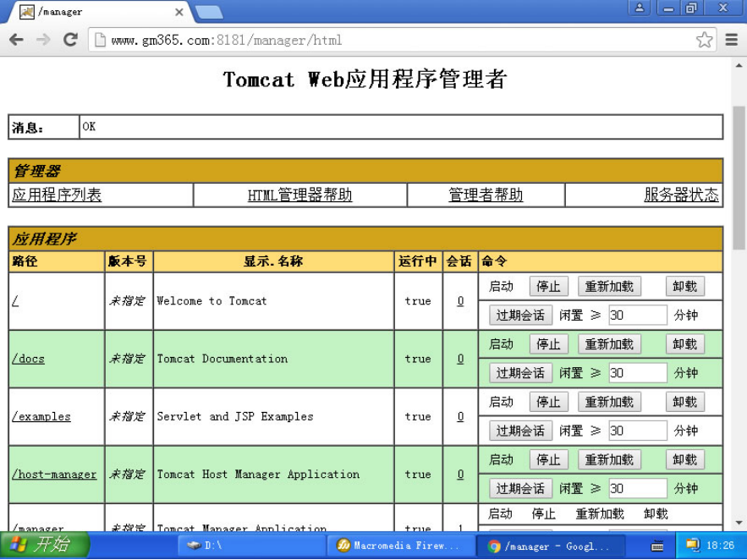
Task: Click the 'Tomcat Documentation' display name cell
Action: (x=274, y=359)
